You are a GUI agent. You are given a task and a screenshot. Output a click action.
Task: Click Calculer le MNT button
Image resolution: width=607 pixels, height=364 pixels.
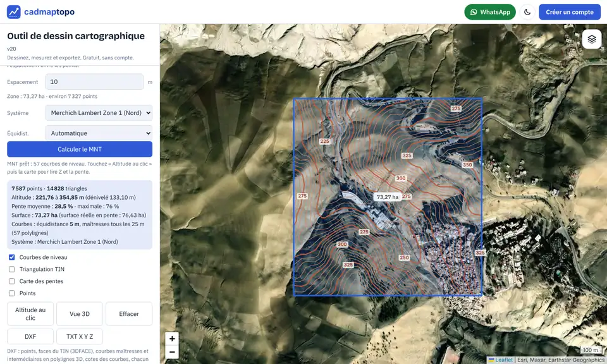tap(80, 149)
